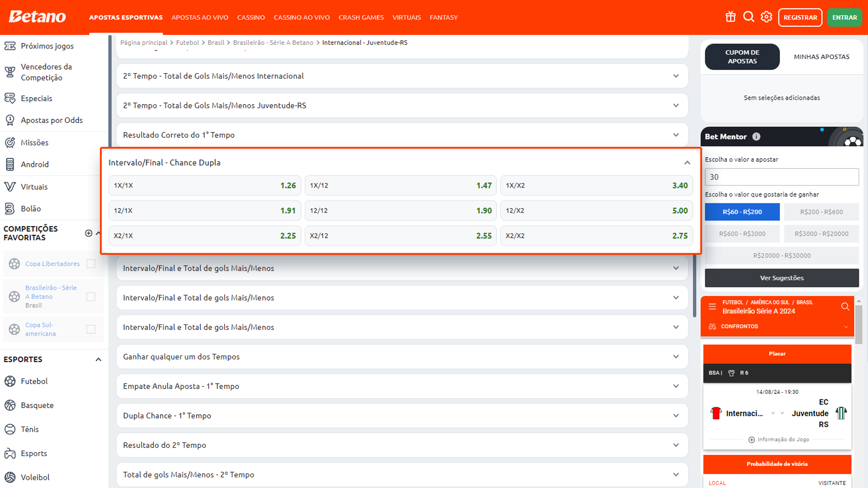Expand Resultado Correto do 1° Tempo
868x488 pixels.
[402, 135]
